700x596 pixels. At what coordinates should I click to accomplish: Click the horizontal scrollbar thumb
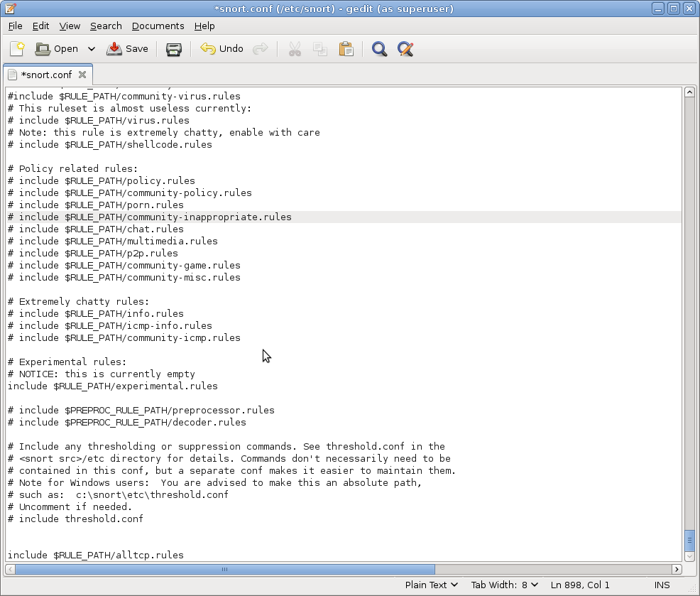pyautogui.click(x=225, y=569)
